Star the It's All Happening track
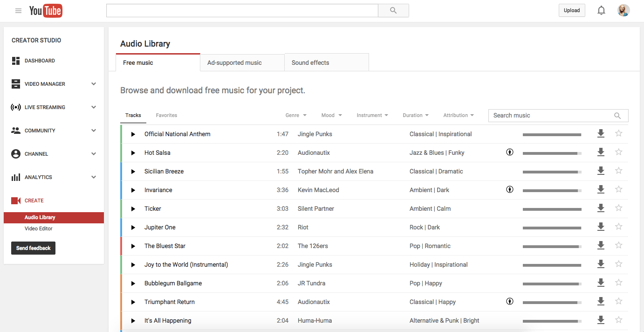Viewport: 644px width, 332px height. tap(619, 320)
